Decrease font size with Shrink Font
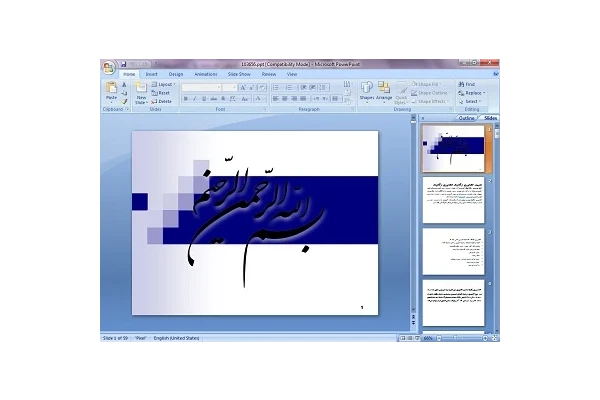Image resolution: width=600 pixels, height=400 pixels. pos(252,88)
